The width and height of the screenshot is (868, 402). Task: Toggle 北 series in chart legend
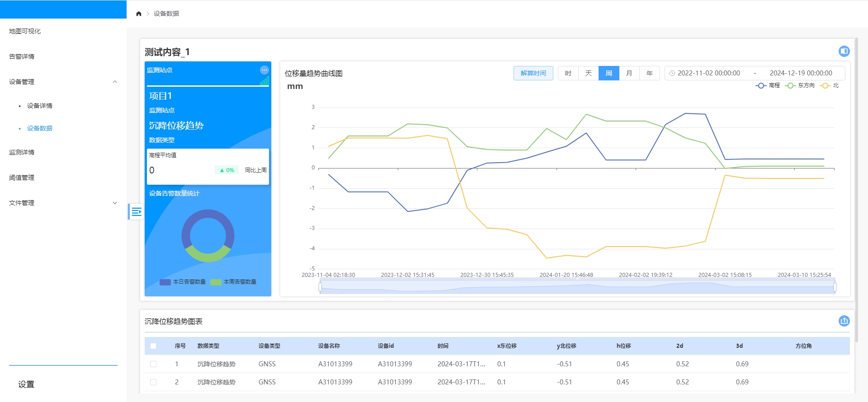830,85
